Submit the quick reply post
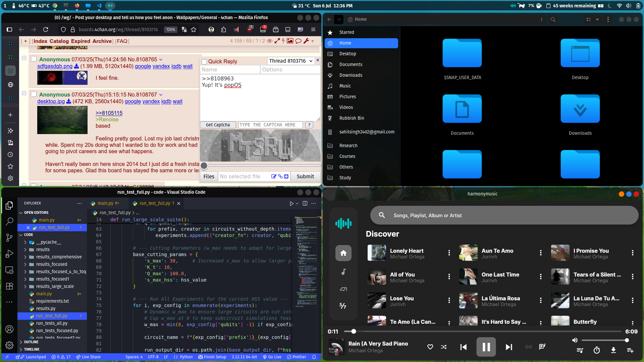This screenshot has width=644, height=362. tap(305, 176)
